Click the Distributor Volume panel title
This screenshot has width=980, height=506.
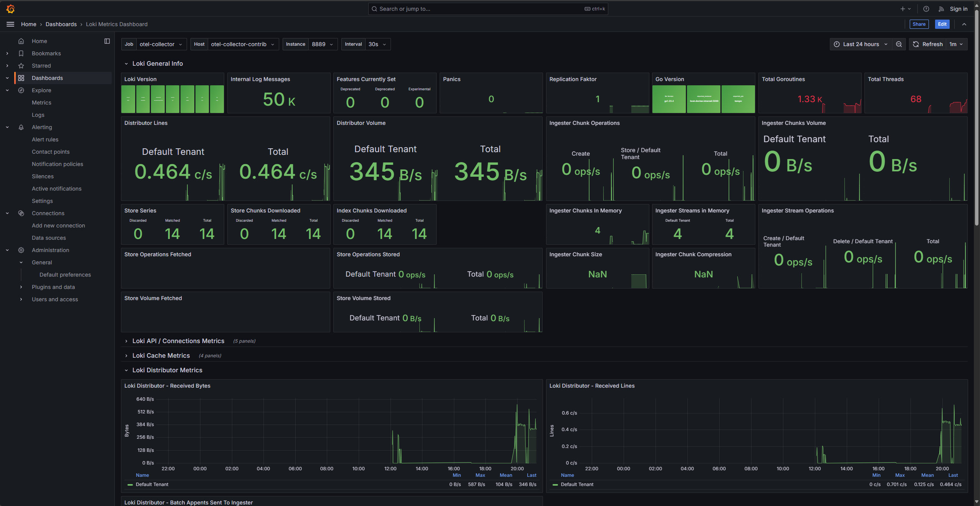coord(361,123)
